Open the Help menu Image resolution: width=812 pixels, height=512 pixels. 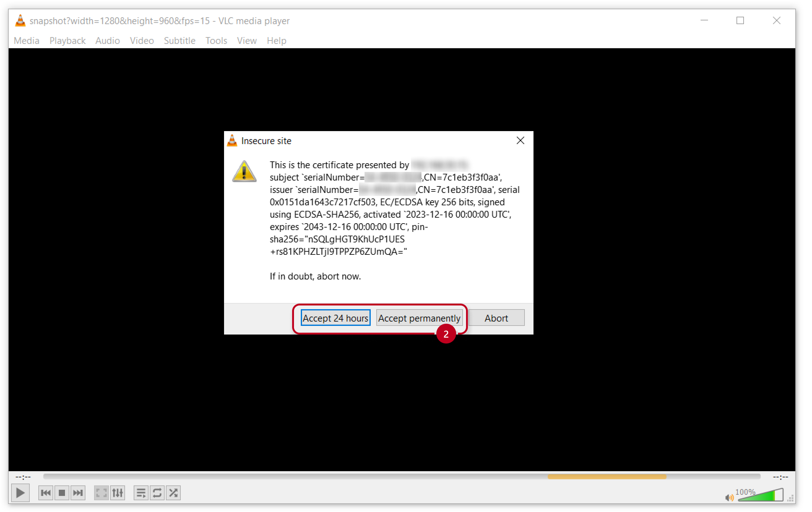pos(276,41)
